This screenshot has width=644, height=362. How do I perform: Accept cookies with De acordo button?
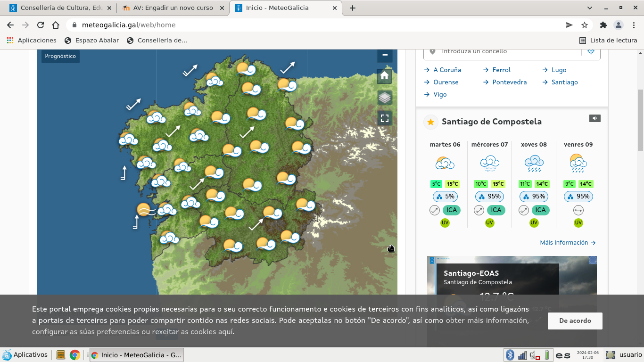point(575,321)
